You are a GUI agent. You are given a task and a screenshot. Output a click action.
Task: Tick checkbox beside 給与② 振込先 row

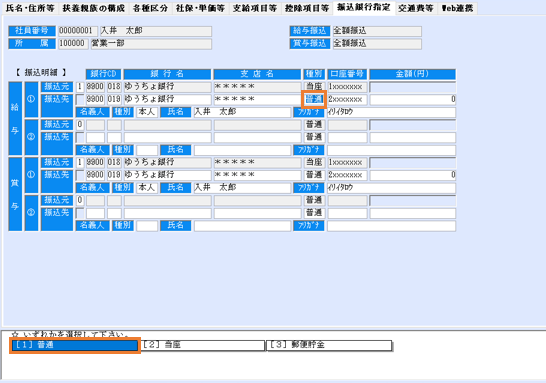(80, 138)
